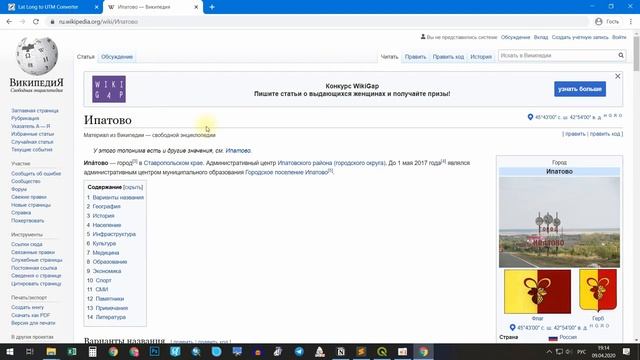Open the Герб coat of arms image

(x=598, y=290)
